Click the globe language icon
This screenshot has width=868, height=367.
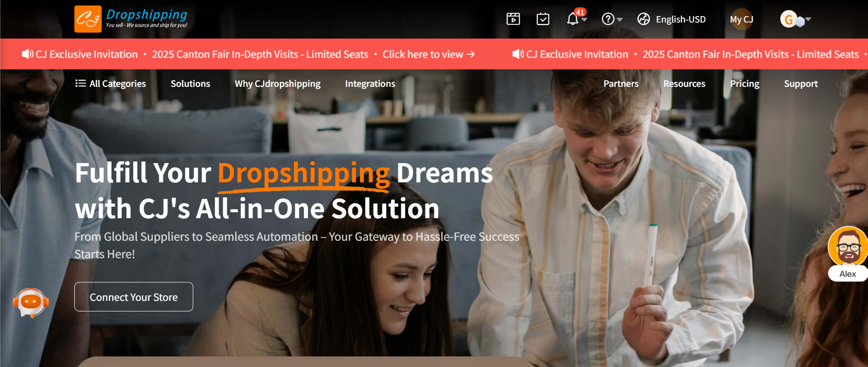click(644, 19)
